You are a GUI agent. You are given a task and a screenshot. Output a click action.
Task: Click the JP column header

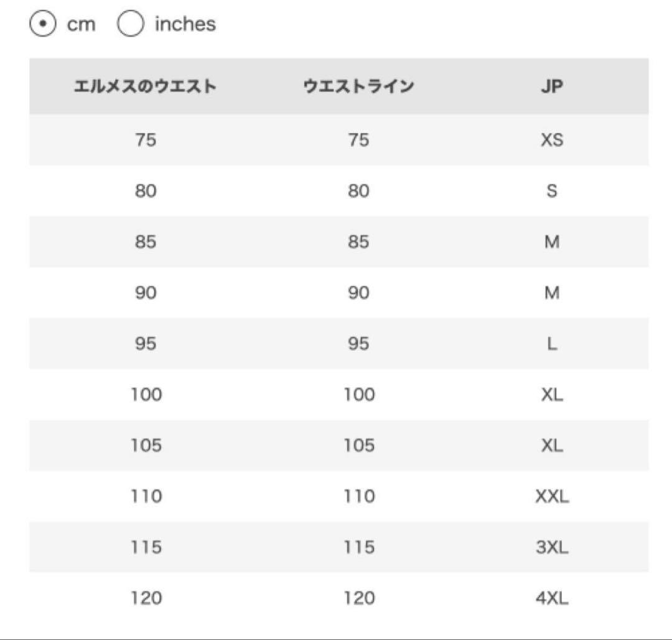551,86
